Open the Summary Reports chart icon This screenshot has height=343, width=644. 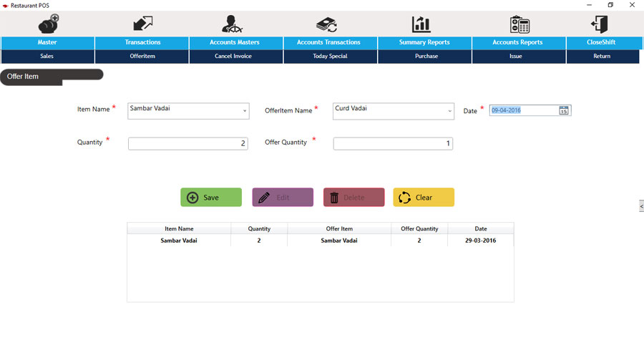[x=421, y=24]
